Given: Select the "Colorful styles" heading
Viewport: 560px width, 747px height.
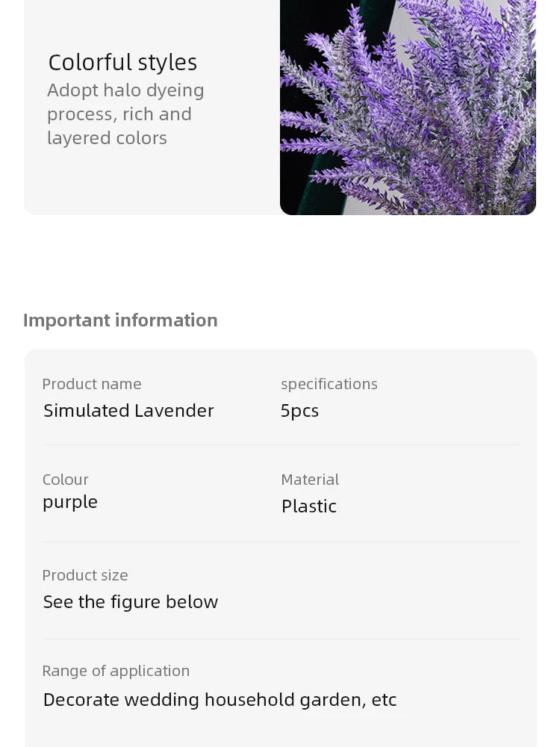Looking at the screenshot, I should (122, 62).
